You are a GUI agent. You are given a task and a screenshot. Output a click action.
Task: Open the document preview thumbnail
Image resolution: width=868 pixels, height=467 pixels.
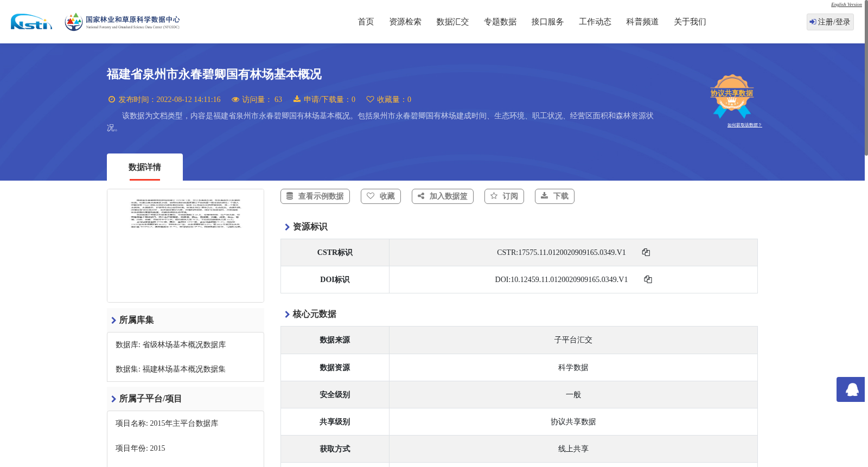[186, 246]
